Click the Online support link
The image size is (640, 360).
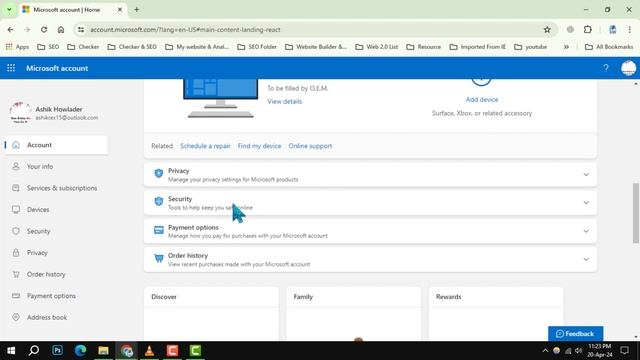click(x=310, y=146)
